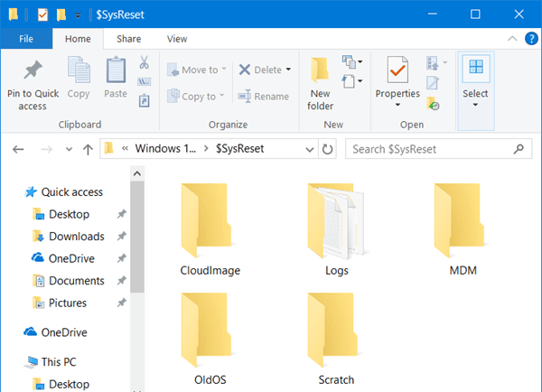Image resolution: width=542 pixels, height=392 pixels.
Task: Open the File menu
Action: pos(25,39)
